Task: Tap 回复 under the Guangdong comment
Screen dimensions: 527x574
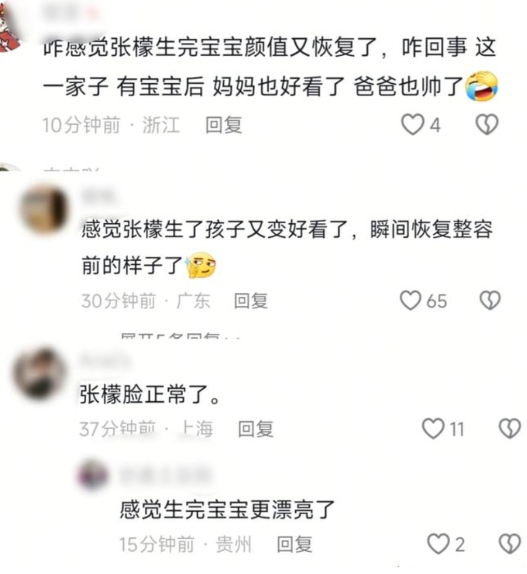Action: 251,301
